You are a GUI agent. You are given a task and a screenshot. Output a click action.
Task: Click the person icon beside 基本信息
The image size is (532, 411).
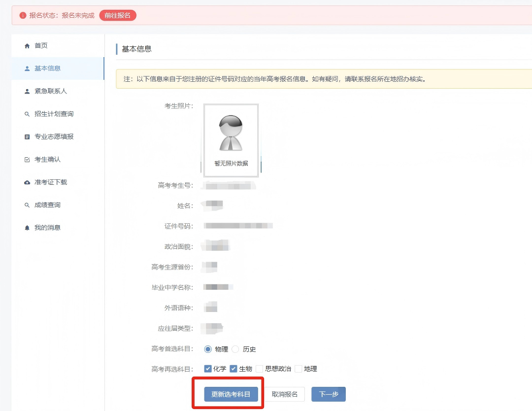[27, 68]
